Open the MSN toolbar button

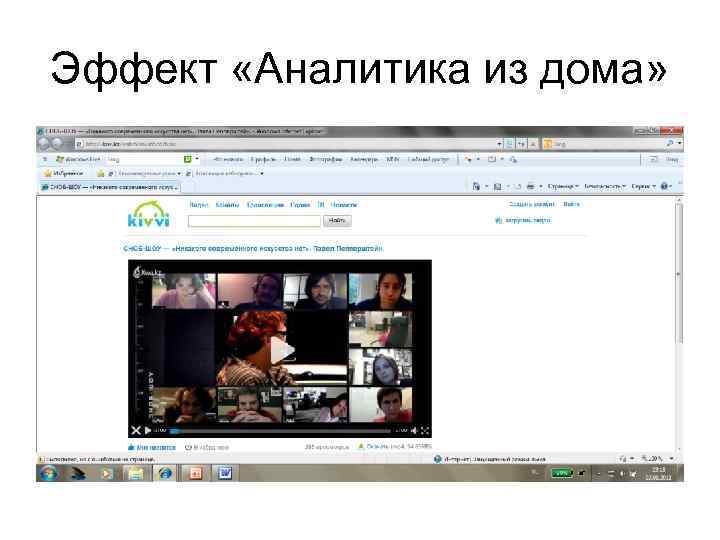coord(393,159)
